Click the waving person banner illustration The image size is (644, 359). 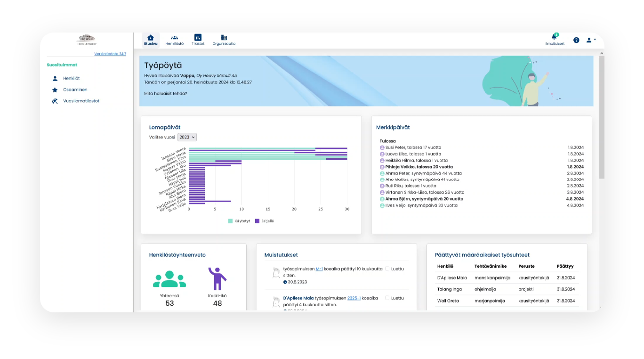pyautogui.click(x=534, y=89)
